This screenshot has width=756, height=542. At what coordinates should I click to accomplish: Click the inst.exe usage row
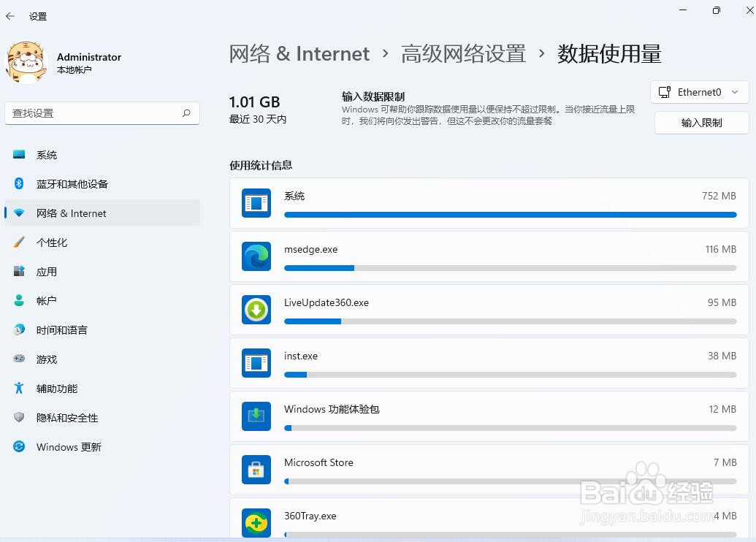(489, 362)
